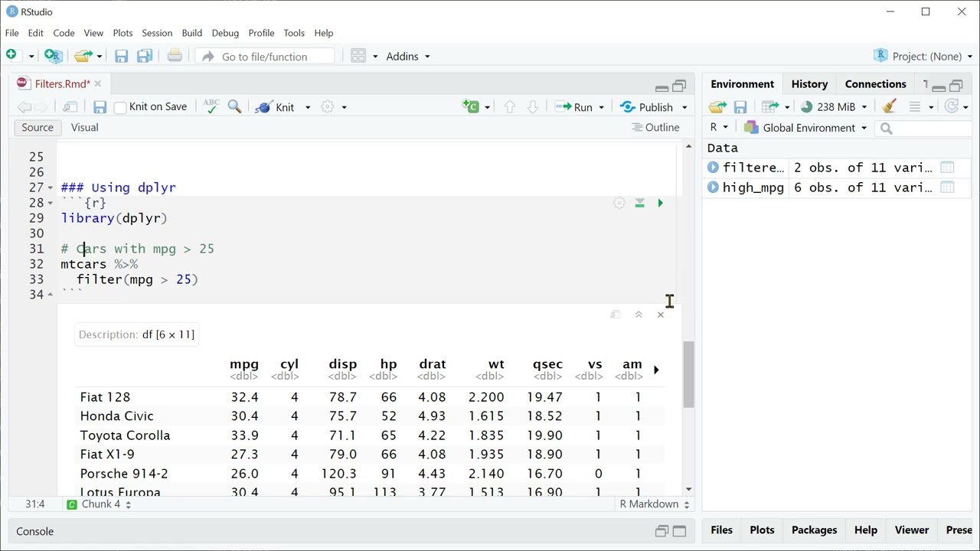This screenshot has height=551, width=980.
Task: Run current chunk green play icon
Action: tap(660, 203)
